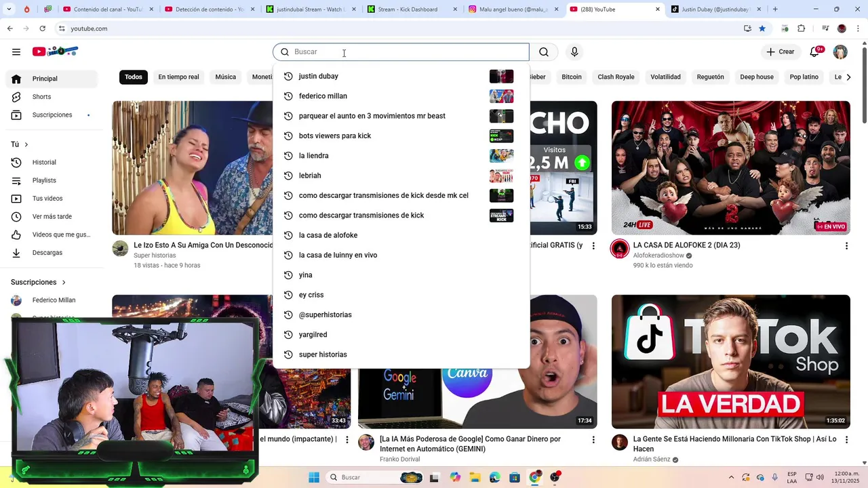Open the Adrián Sáenz channel link

(652, 460)
